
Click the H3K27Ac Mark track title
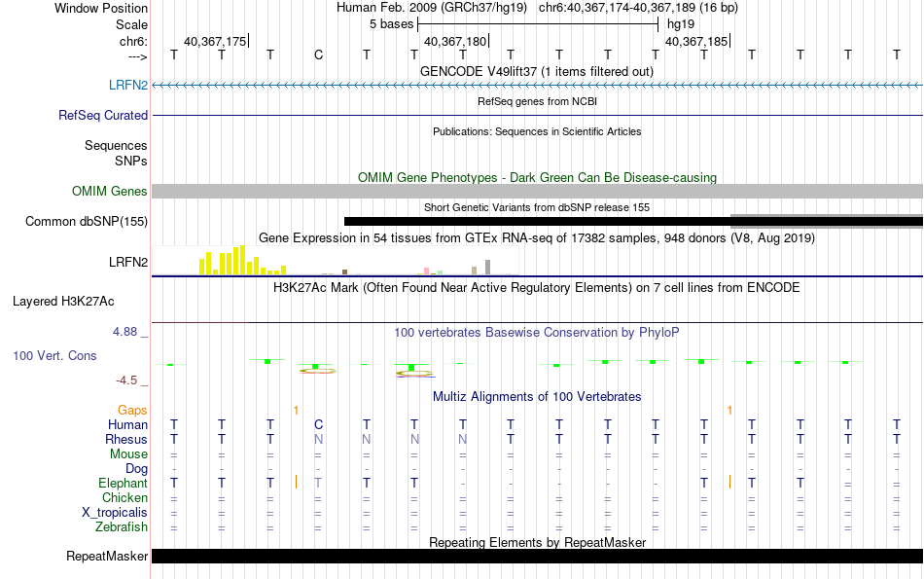point(536,288)
